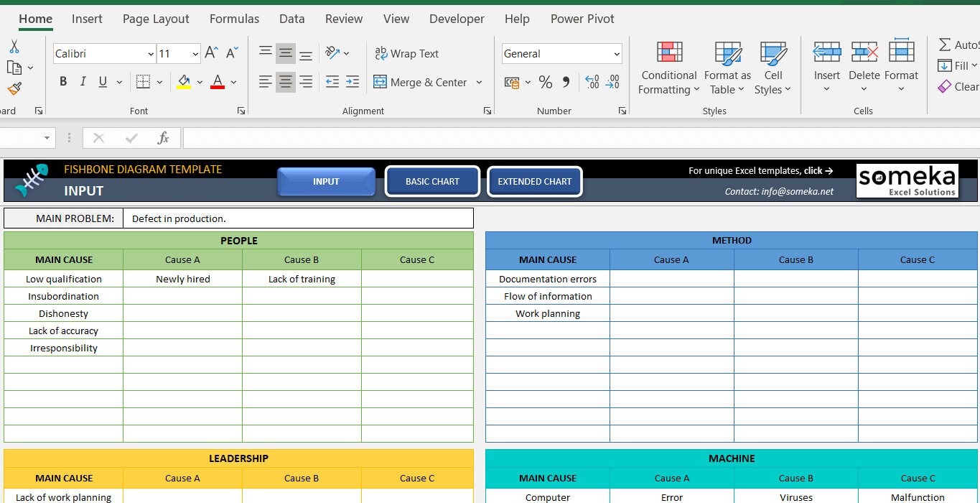Switch to the Formulas tab

234,19
